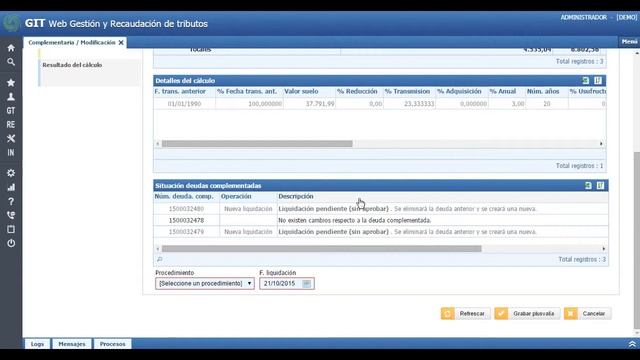Open settings gear icon in sidebar
The height and width of the screenshot is (360, 640).
point(11,173)
